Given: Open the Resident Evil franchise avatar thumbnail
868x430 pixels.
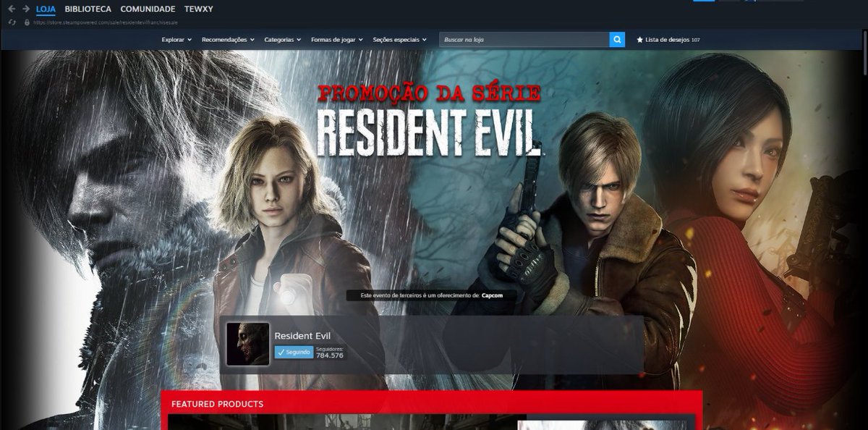Looking at the screenshot, I should point(248,344).
